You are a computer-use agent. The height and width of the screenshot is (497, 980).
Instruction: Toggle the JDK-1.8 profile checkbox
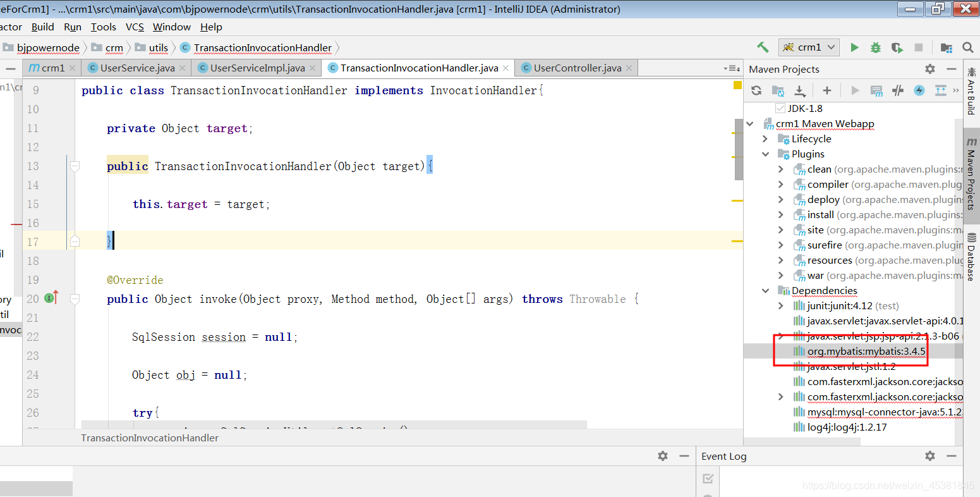click(780, 108)
